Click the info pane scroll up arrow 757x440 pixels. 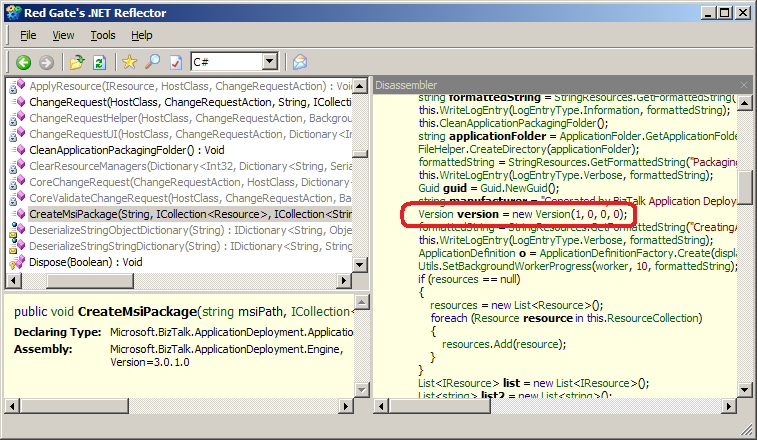(362, 302)
